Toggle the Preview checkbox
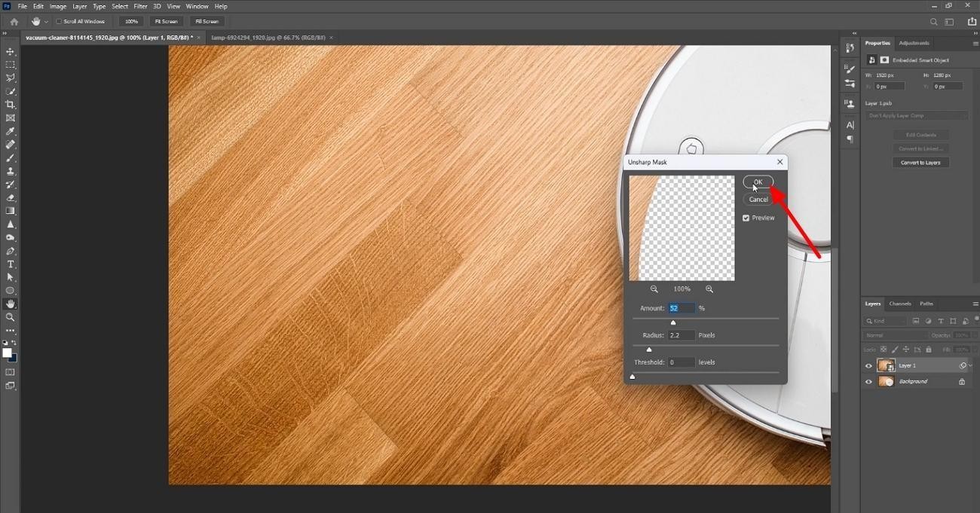980x513 pixels. (x=746, y=218)
